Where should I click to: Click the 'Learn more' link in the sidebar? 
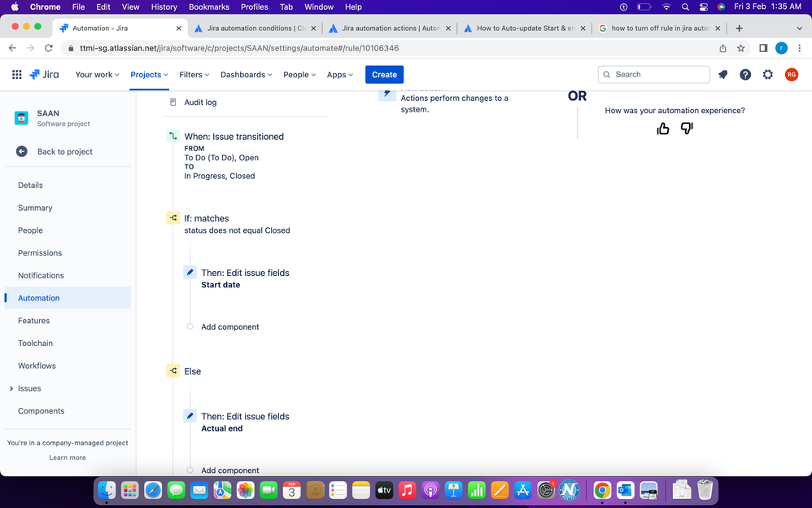[67, 458]
